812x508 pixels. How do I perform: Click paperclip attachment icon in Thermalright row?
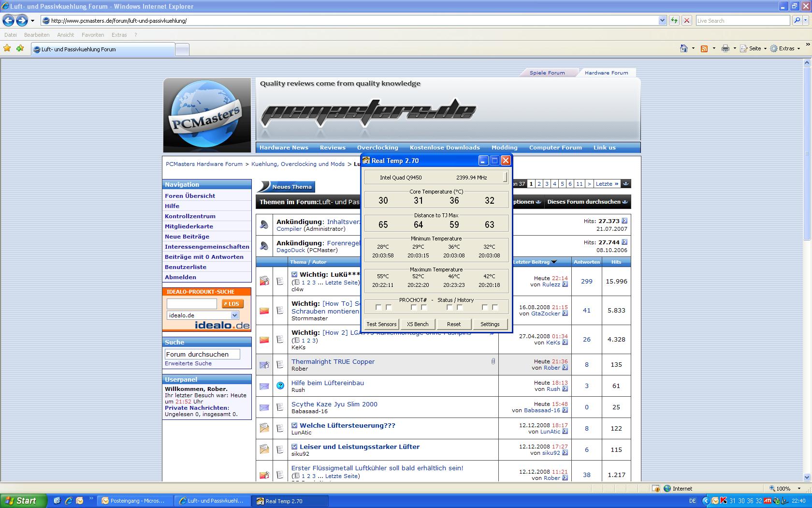point(493,361)
